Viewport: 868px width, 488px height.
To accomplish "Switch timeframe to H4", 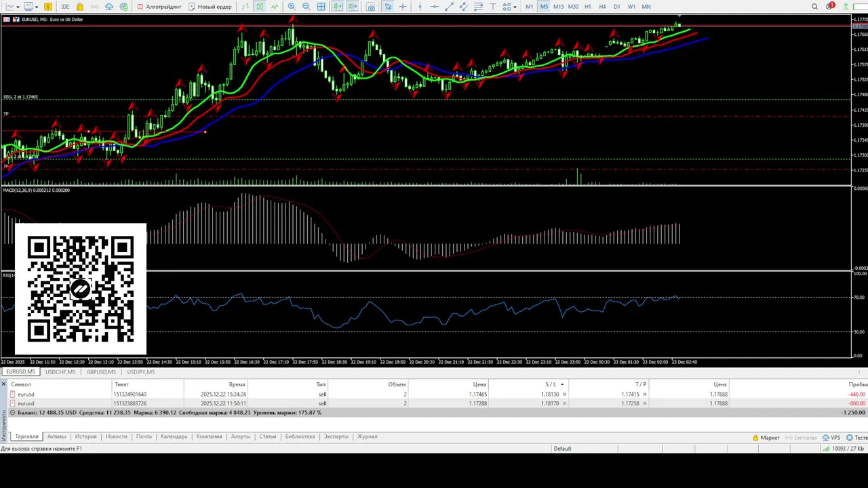I will point(602,7).
